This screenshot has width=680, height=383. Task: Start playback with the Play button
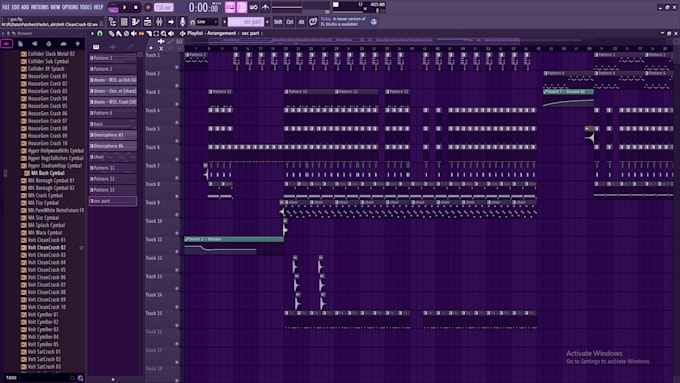pyautogui.click(x=124, y=7)
